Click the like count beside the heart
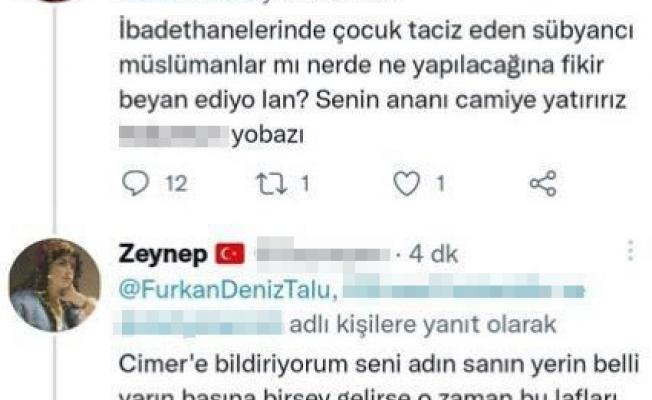This screenshot has width=652, height=400. pyautogui.click(x=441, y=184)
